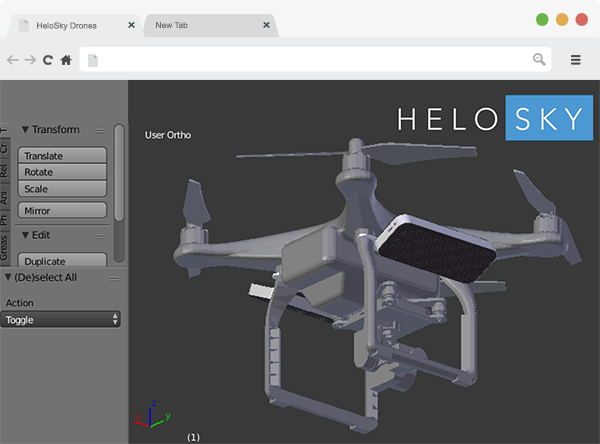The height and width of the screenshot is (444, 600).
Task: Click into the browser address bar
Action: click(x=310, y=60)
